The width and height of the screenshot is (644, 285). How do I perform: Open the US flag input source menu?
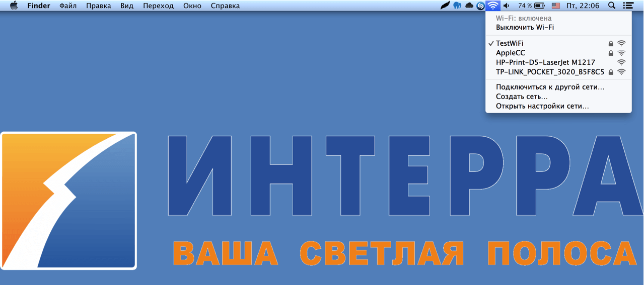tap(556, 6)
